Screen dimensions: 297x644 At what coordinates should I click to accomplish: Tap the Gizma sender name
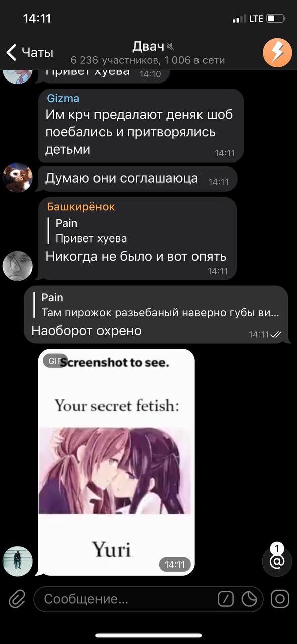tap(63, 98)
